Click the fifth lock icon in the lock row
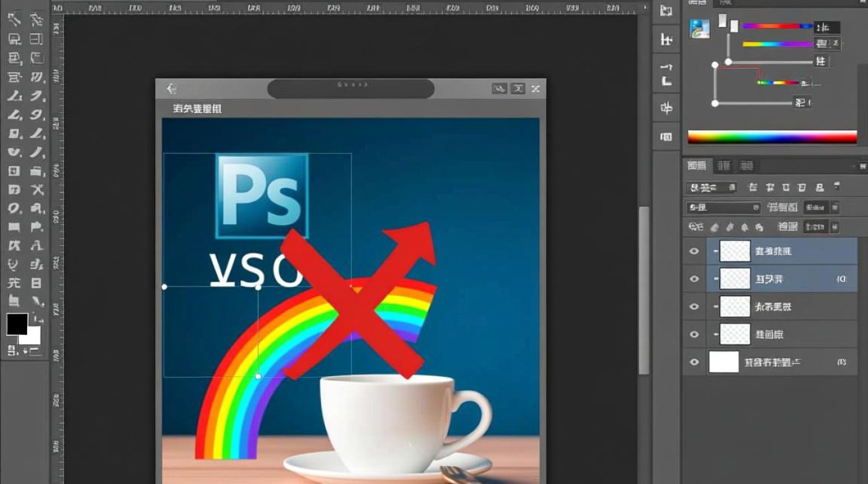The image size is (868, 484). (x=759, y=227)
